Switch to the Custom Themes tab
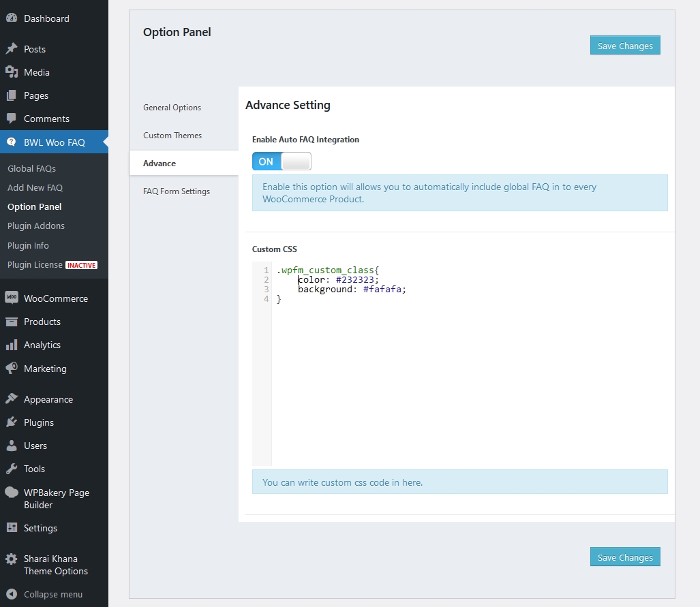This screenshot has height=607, width=700. [x=172, y=135]
